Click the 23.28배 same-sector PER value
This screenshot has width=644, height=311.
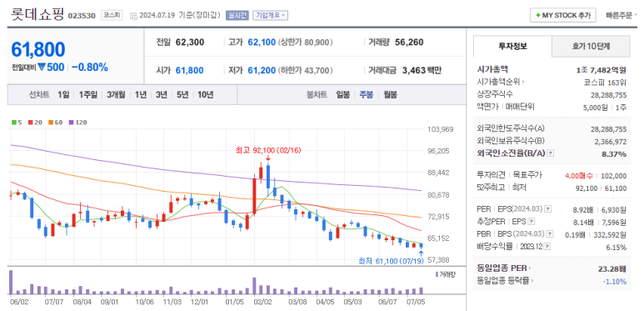tap(612, 269)
